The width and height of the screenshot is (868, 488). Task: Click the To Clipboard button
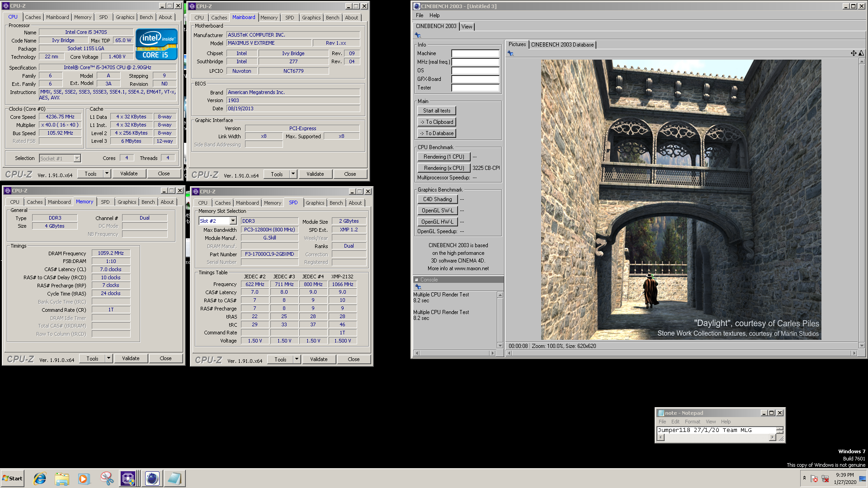pyautogui.click(x=437, y=122)
